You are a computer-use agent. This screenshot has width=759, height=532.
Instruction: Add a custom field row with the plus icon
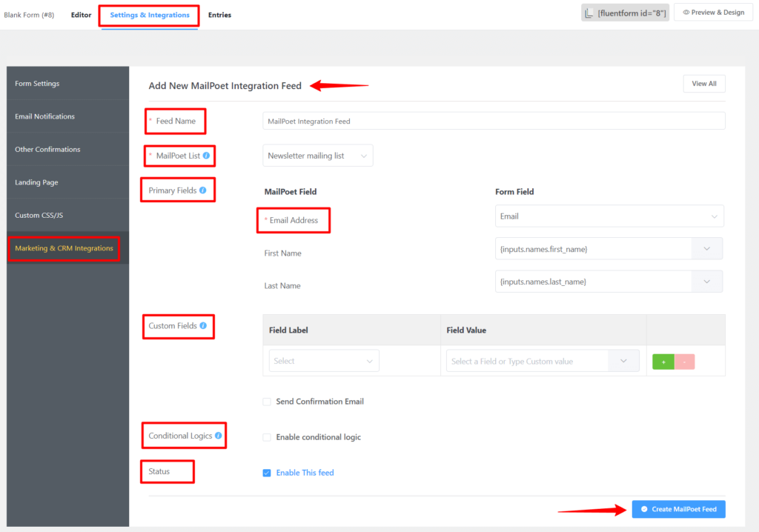click(x=663, y=361)
